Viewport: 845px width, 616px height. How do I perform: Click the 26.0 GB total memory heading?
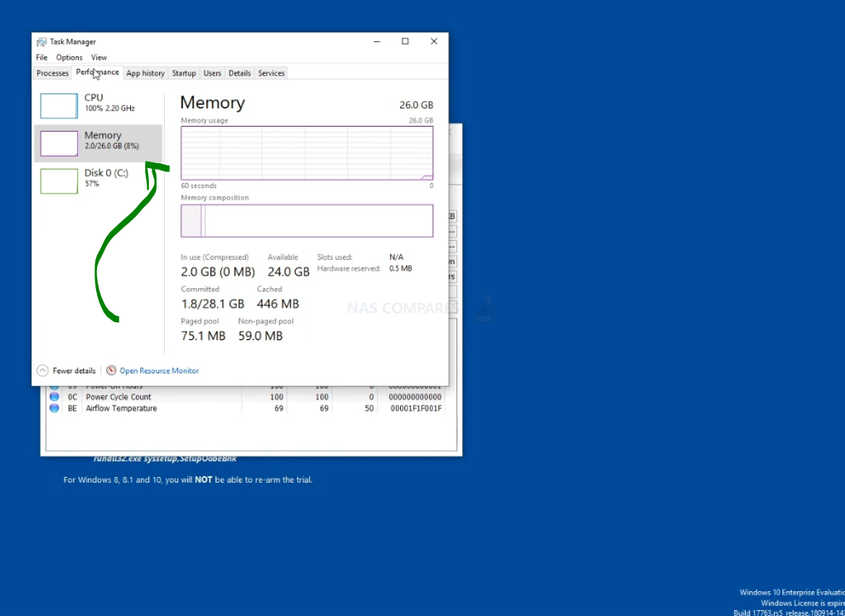(416, 105)
